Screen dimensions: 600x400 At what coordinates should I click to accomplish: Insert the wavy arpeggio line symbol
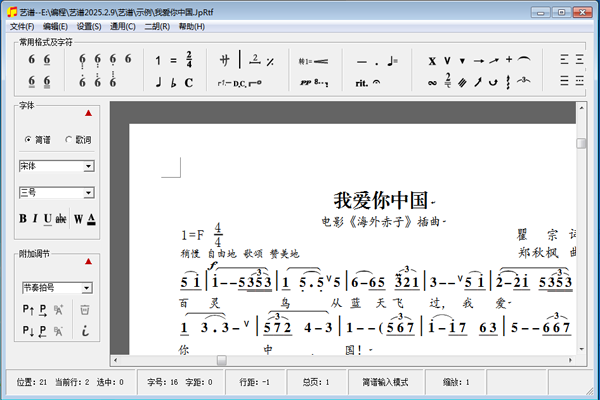[x=508, y=82]
